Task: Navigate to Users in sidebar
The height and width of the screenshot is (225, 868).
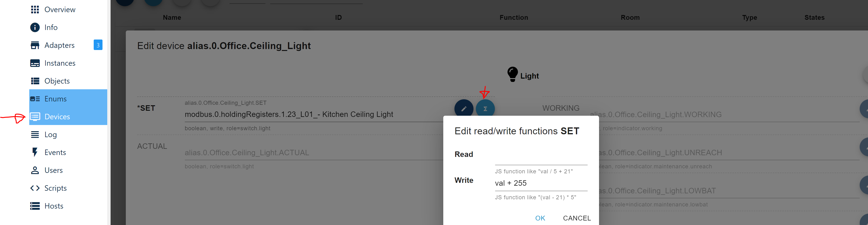Action: point(54,170)
